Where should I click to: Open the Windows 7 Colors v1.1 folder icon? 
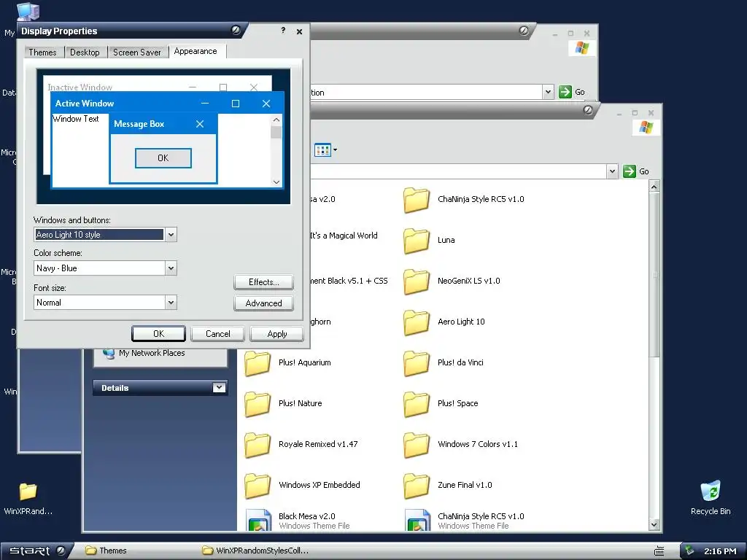pyautogui.click(x=416, y=445)
